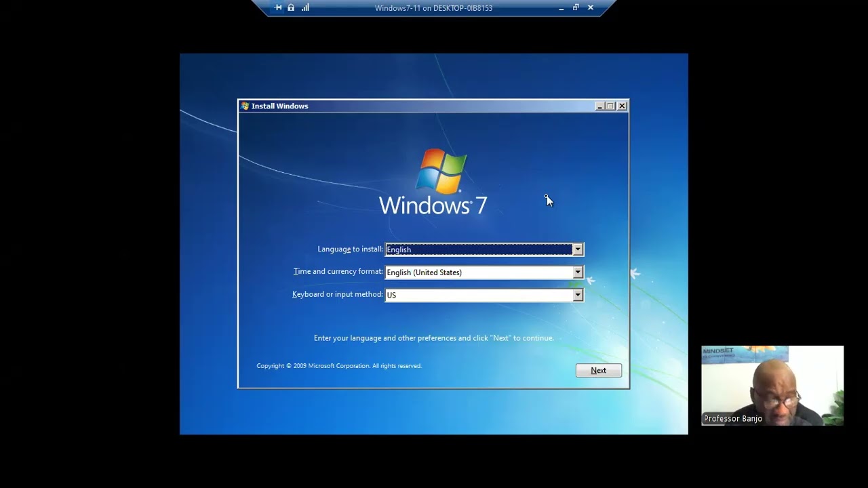
Task: Click the Microsoft copyright notice text
Action: click(339, 366)
